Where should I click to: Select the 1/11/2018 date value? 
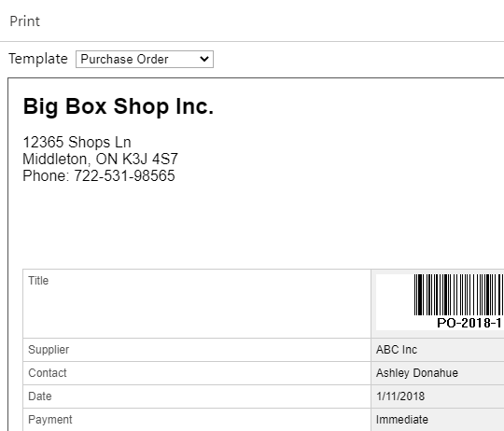click(x=400, y=396)
